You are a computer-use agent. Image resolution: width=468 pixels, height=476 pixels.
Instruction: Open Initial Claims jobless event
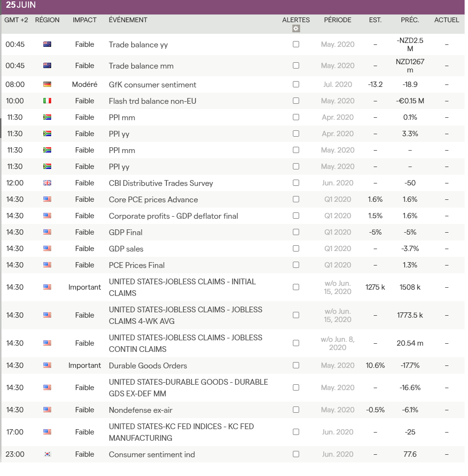pos(182,287)
